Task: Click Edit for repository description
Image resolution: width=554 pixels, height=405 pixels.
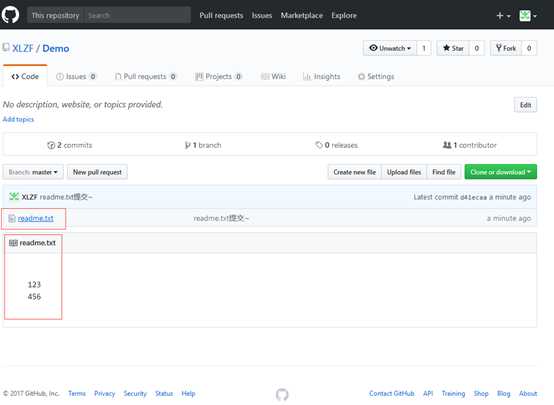Action: click(x=525, y=105)
